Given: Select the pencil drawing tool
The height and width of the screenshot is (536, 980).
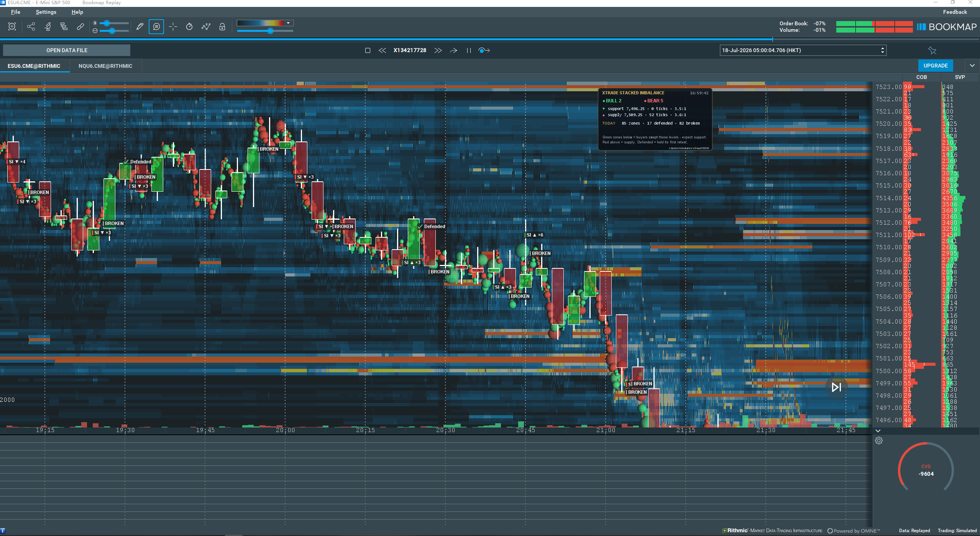Looking at the screenshot, I should tap(140, 26).
